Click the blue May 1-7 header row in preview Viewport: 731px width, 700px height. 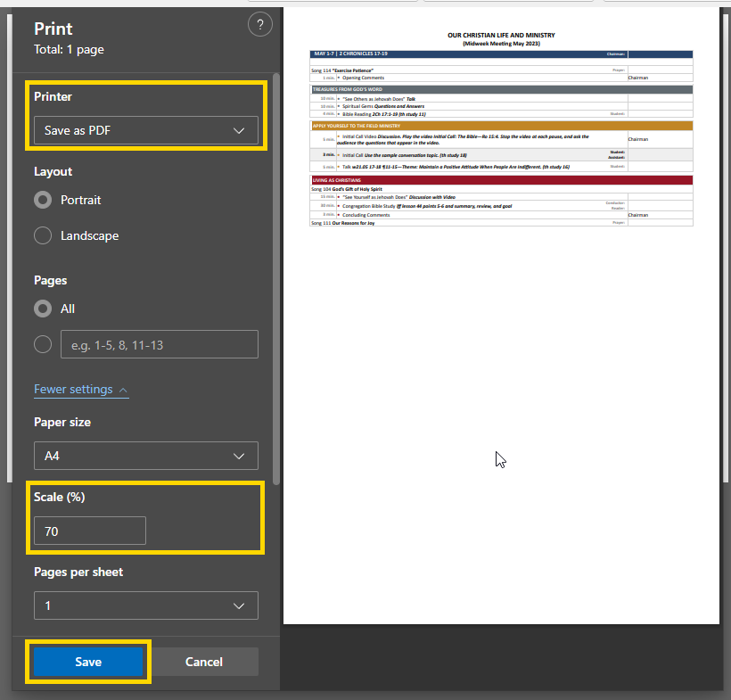click(x=501, y=54)
